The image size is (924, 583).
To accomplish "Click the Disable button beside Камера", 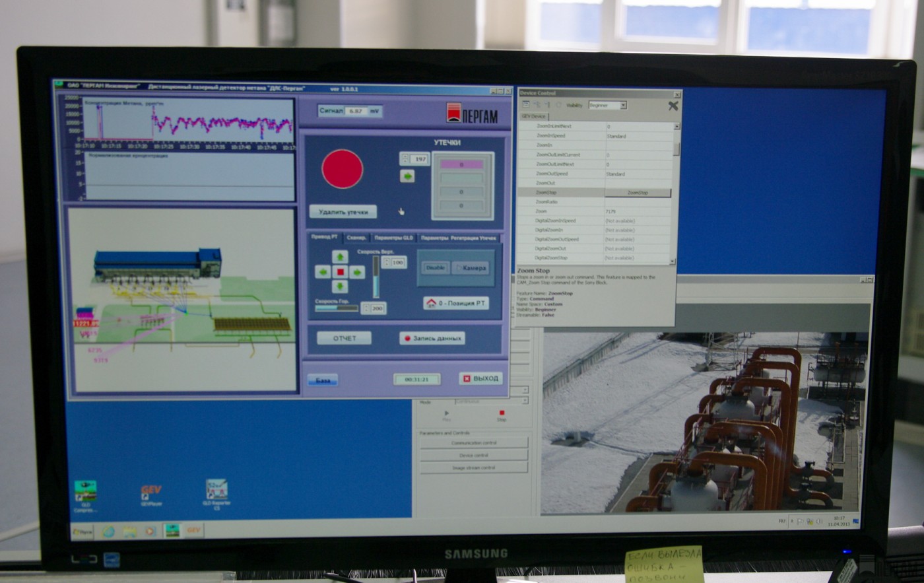I will pos(436,267).
